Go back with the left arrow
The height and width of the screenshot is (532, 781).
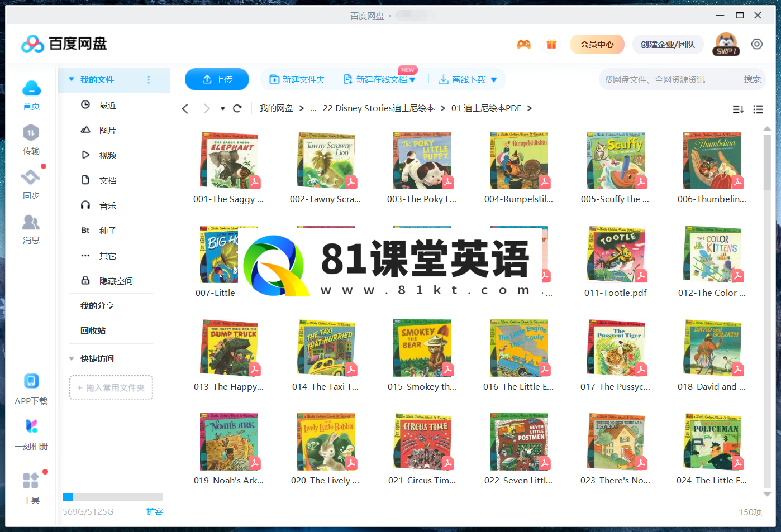coord(185,108)
